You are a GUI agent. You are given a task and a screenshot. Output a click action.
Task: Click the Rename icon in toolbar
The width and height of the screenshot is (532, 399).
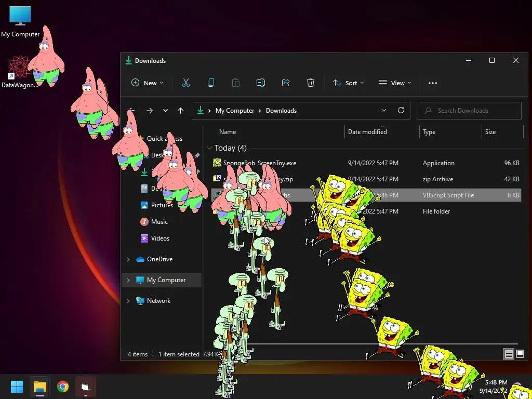click(261, 83)
